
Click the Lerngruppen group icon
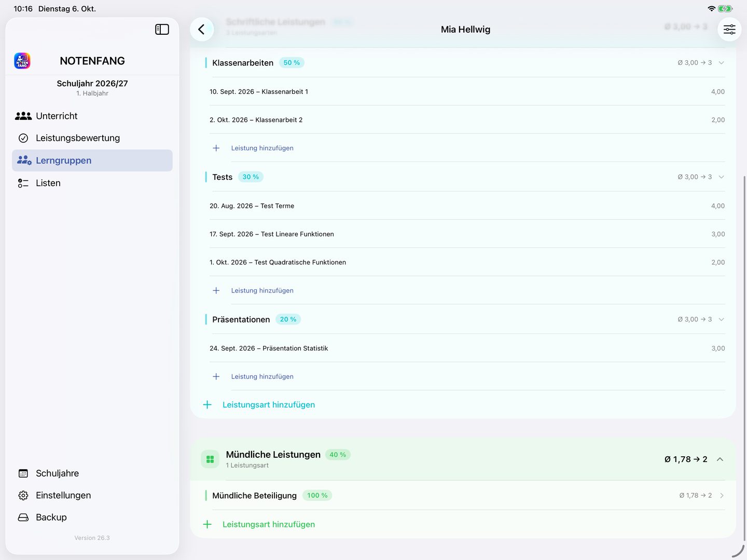(24, 160)
